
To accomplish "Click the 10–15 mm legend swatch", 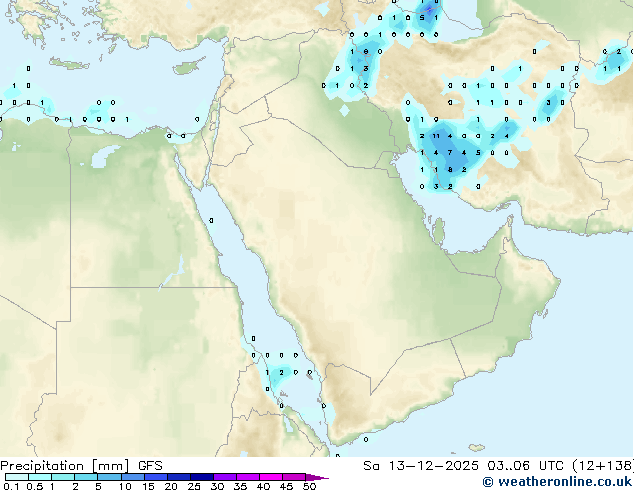I will [132, 477].
